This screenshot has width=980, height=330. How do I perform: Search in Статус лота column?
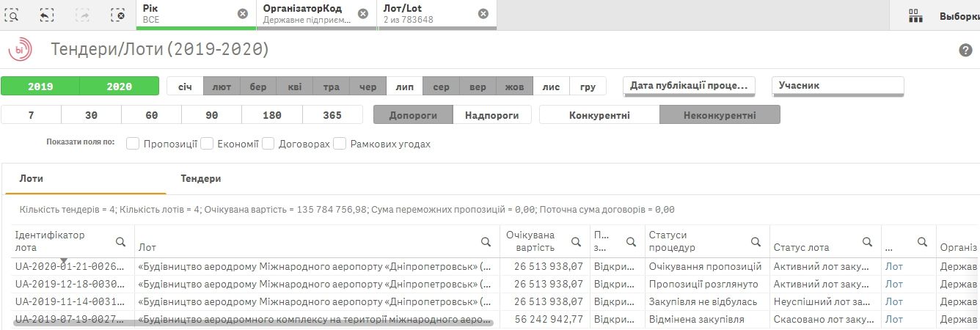pyautogui.click(x=867, y=241)
